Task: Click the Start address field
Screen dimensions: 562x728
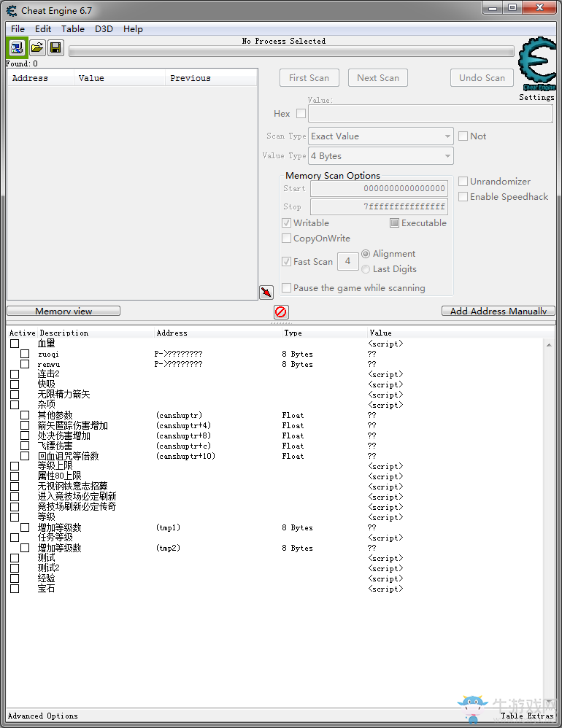Action: (379, 188)
